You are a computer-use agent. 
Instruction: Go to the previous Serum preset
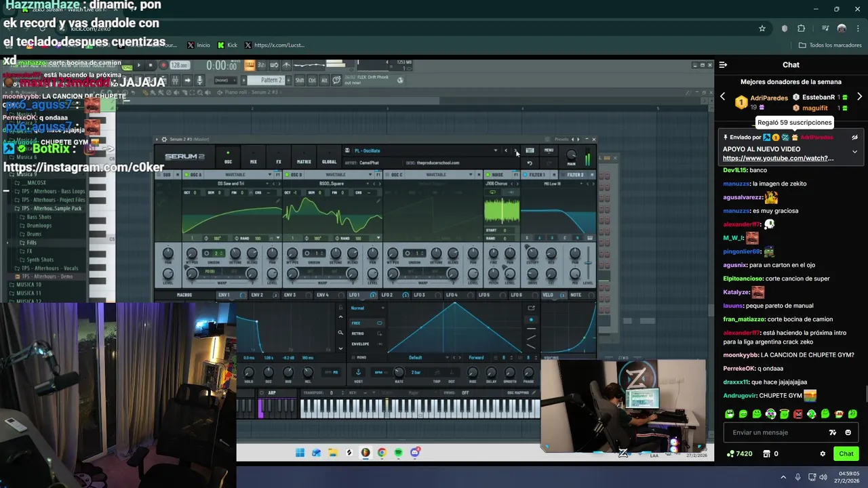point(506,150)
